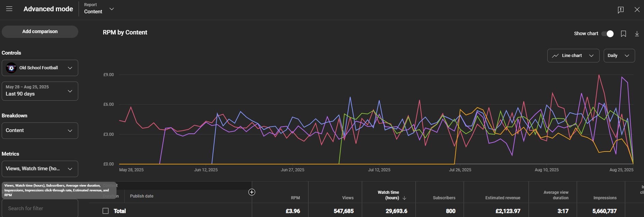
Task: Click the Total estimated revenue £2,123.97
Action: pos(508,211)
